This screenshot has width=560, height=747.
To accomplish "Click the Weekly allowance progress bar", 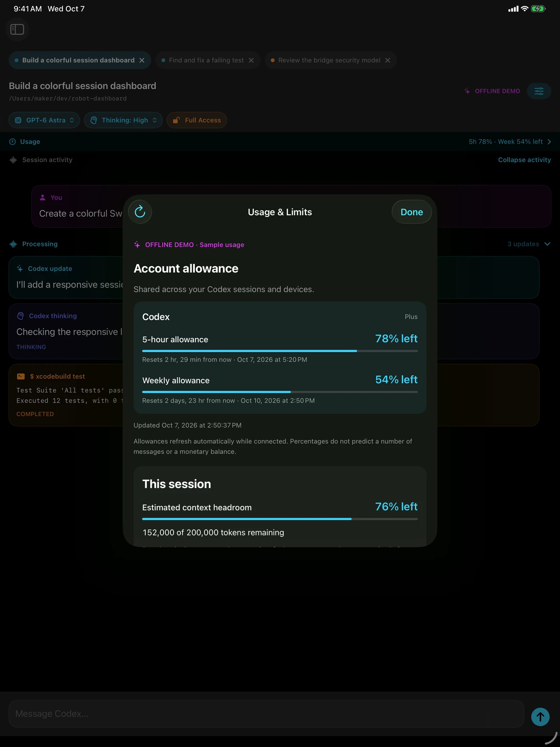I will 280,392.
